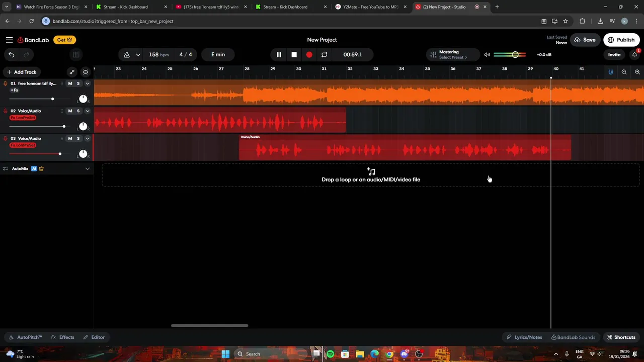Open track 03 Fx LonPreSet effects
Image resolution: width=644 pixels, height=362 pixels.
click(23, 145)
